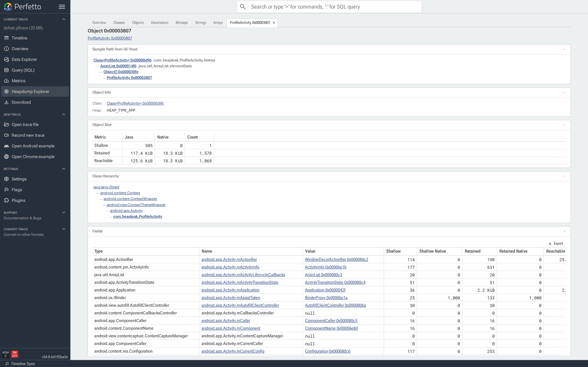This screenshot has width=588, height=367.
Task: Click the Download icon in sidebar
Action: [6, 102]
